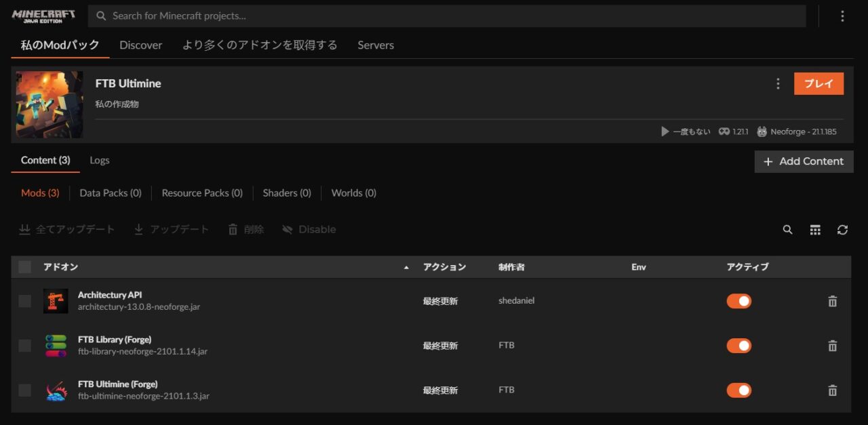Click the アクティブ column header

(x=748, y=267)
